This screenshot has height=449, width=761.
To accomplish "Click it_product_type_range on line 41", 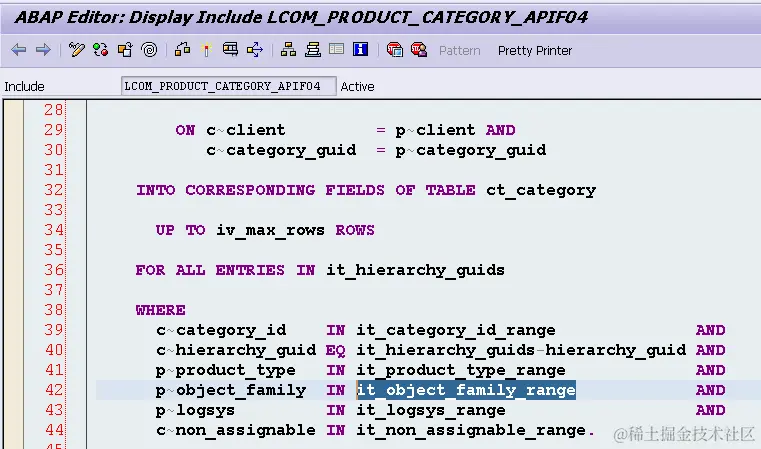I will coord(461,370).
